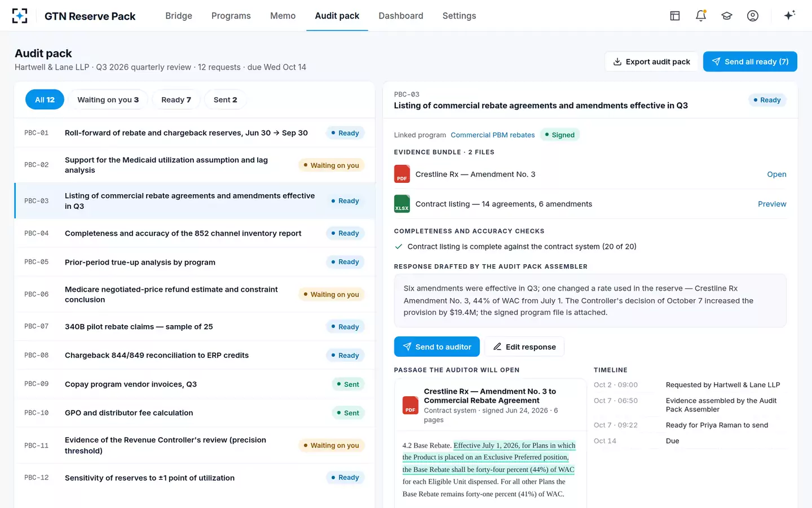Screen dimensions: 812x508
Task: Click Send all ready (7) button
Action: 750,62
